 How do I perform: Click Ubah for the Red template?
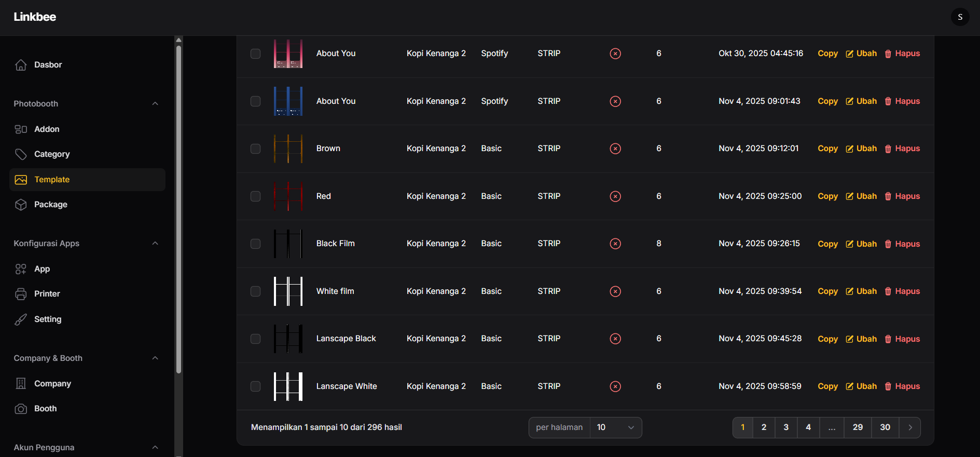pos(861,196)
